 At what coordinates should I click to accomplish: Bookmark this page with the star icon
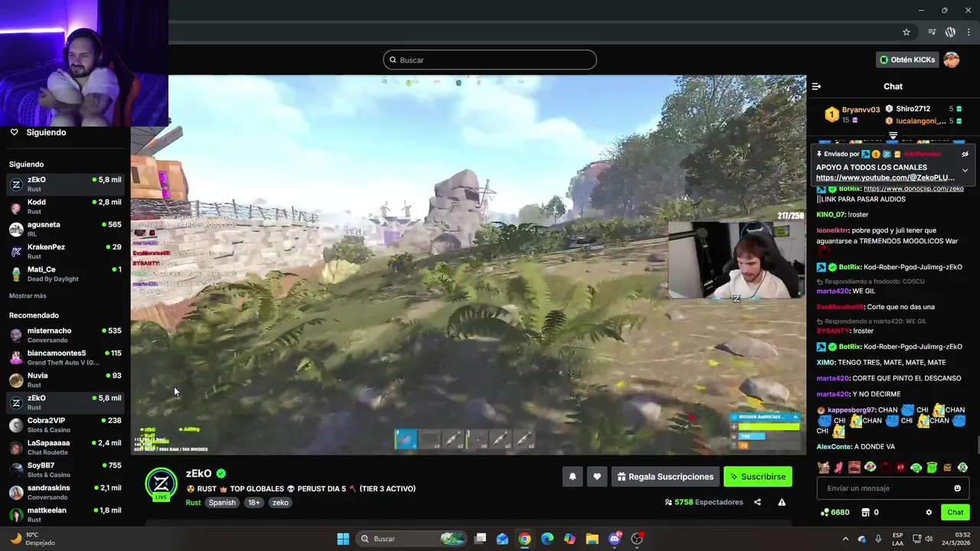point(906,32)
